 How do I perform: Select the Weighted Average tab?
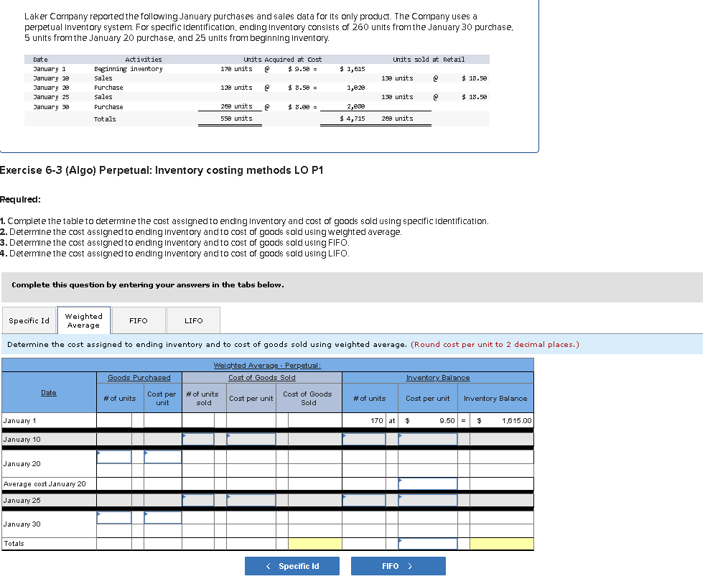pyautogui.click(x=83, y=320)
